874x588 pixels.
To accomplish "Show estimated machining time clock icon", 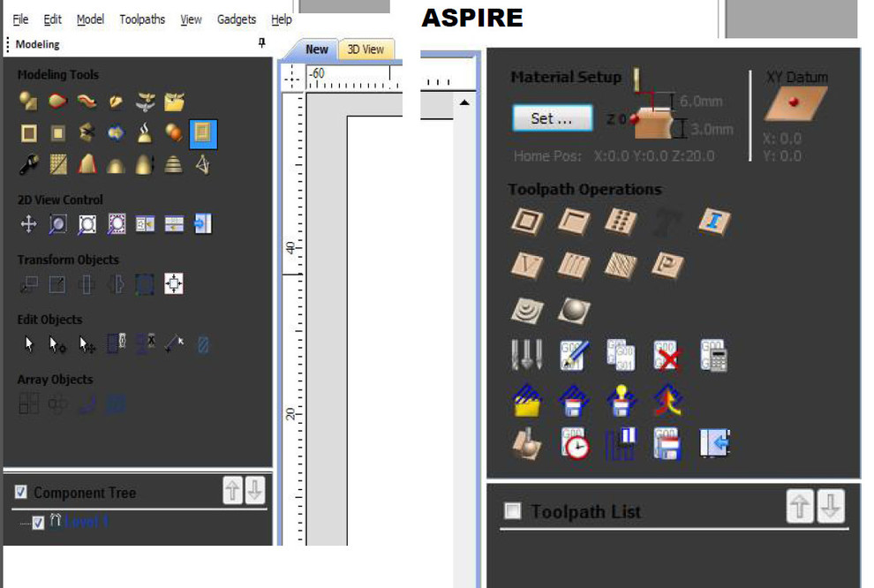I will pos(574,443).
